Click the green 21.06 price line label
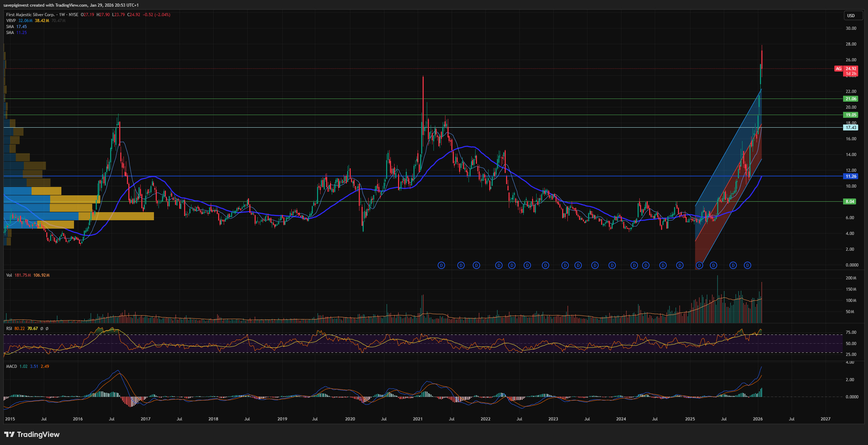The image size is (868, 445). (x=850, y=99)
